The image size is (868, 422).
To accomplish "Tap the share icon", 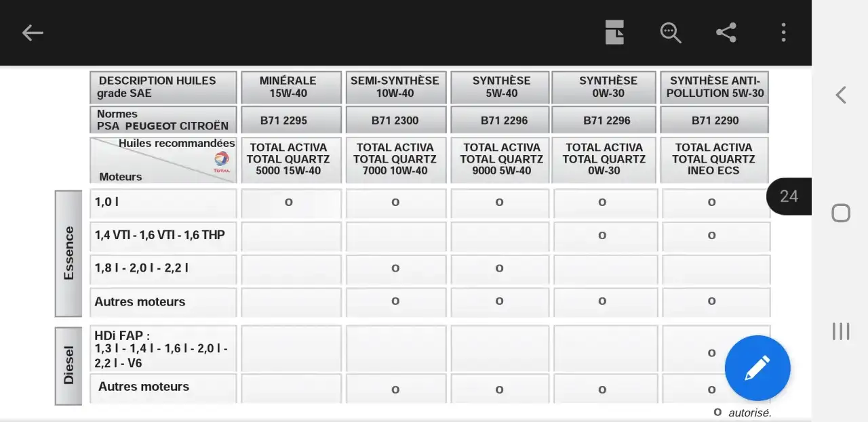I will (726, 33).
